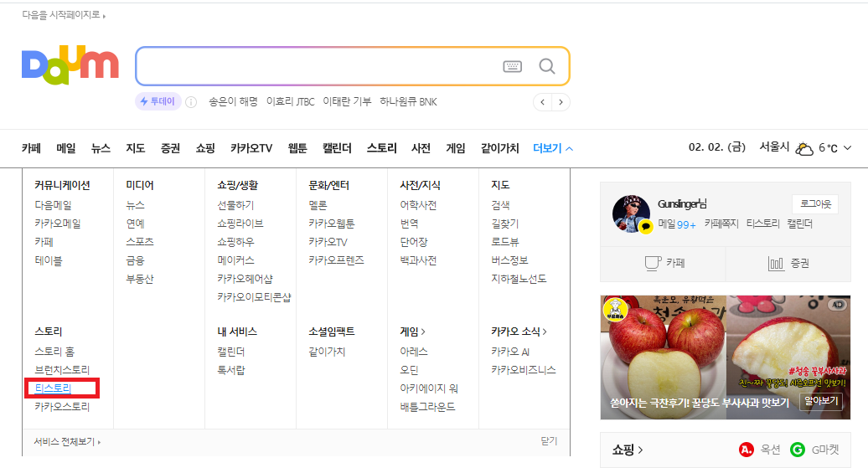This screenshot has width=868, height=468.
Task: Open 선물하기 under 쇼핑/생활
Action: coord(235,205)
